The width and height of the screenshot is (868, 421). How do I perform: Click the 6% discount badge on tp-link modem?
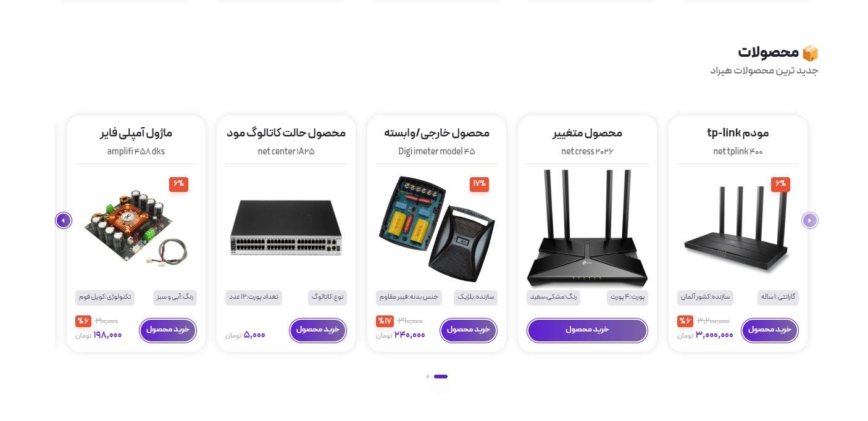(780, 184)
